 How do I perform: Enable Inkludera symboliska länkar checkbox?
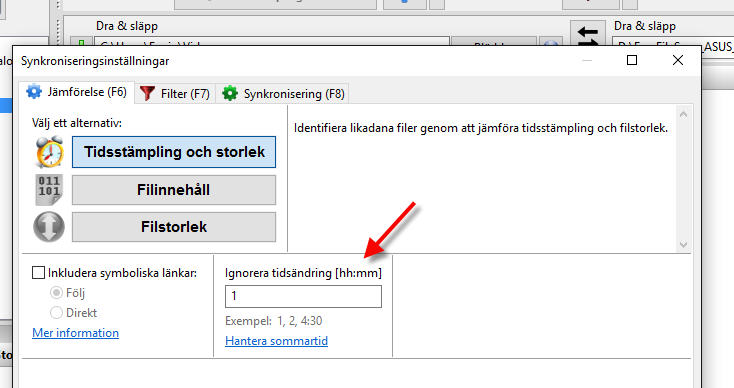coord(38,272)
